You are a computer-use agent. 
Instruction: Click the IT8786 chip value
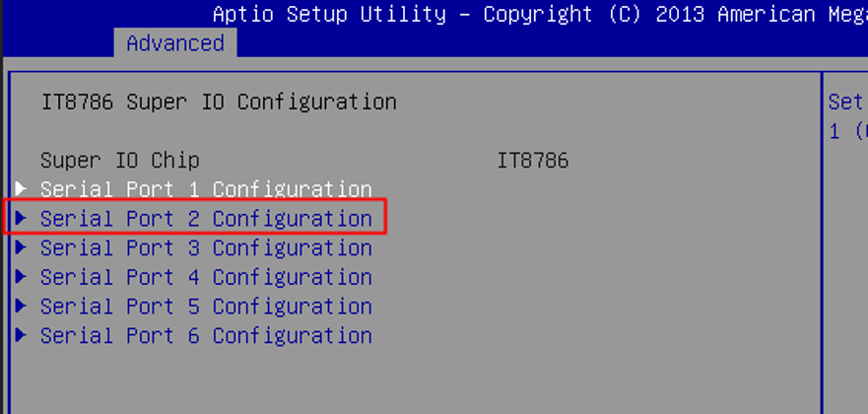click(533, 161)
